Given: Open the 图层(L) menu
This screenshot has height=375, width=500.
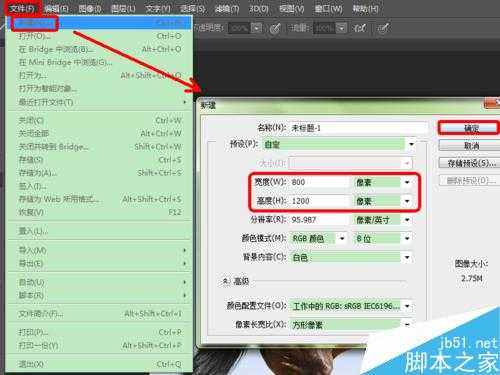Looking at the screenshot, I should point(123,8).
